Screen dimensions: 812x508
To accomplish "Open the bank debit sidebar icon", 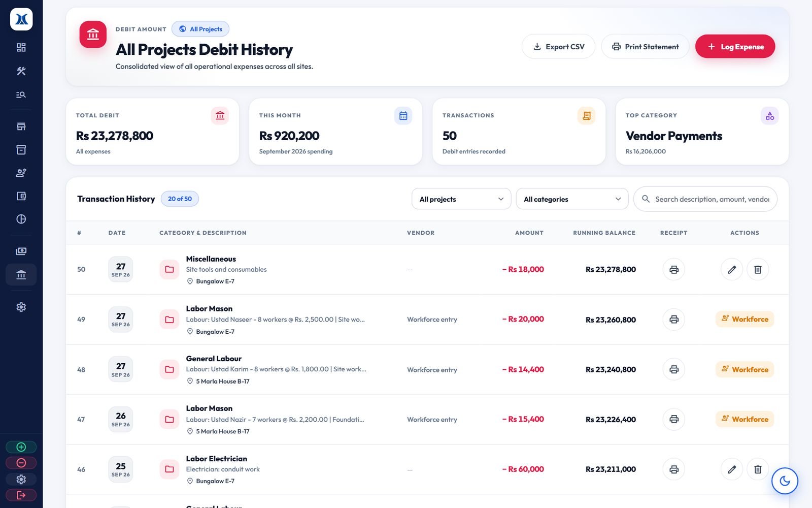I will click(x=21, y=274).
